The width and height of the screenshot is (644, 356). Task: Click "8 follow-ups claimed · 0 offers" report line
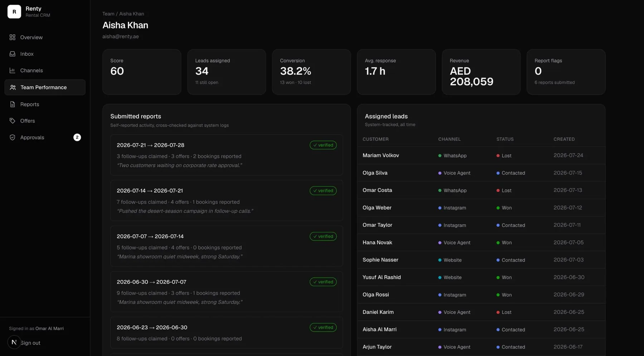point(179,338)
